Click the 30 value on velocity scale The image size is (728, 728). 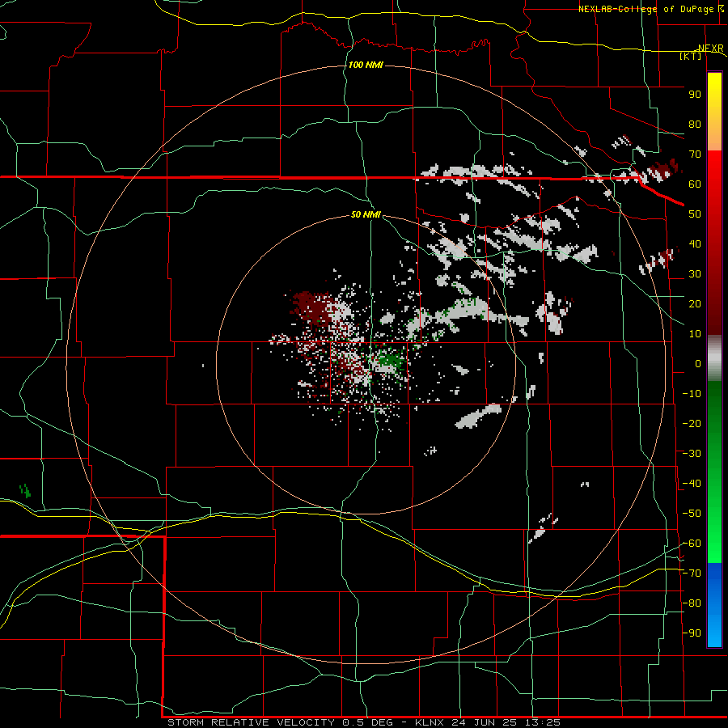coord(695,274)
